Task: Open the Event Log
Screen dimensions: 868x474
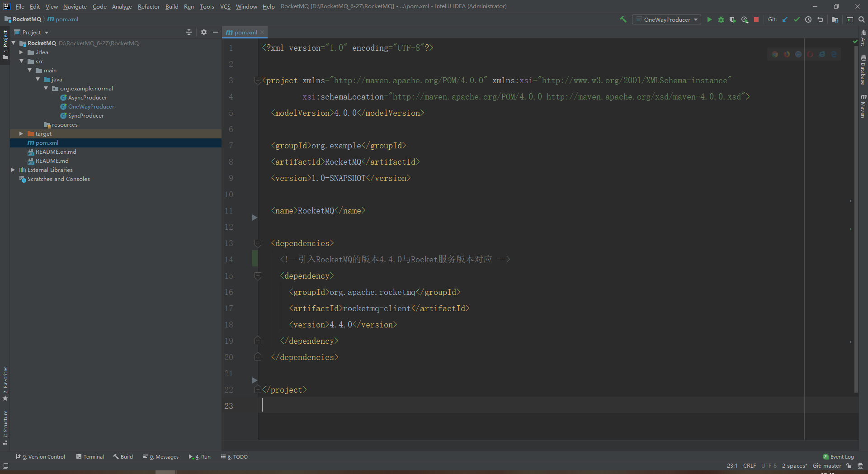Action: point(839,457)
